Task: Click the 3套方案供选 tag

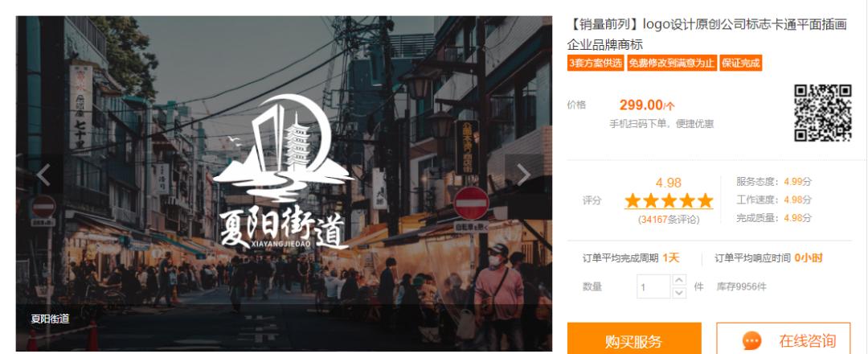Action: [595, 63]
